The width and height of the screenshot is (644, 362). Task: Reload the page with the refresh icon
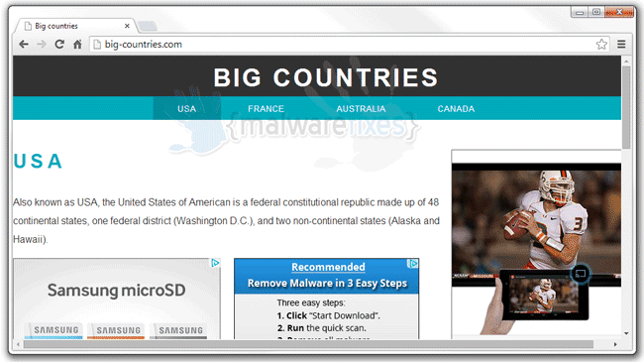pos(59,44)
